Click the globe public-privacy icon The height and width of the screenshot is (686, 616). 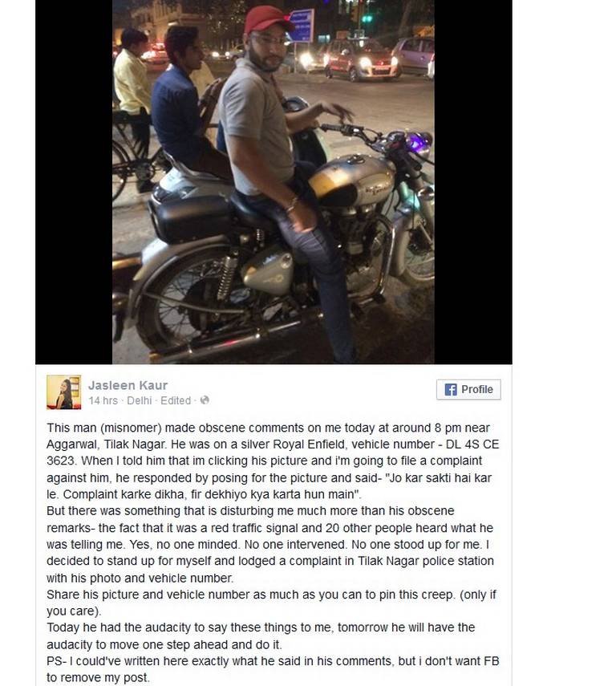click(x=205, y=400)
